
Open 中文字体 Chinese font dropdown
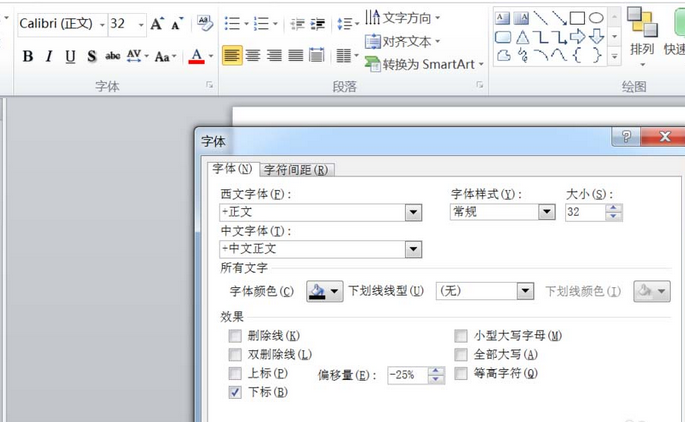(413, 249)
